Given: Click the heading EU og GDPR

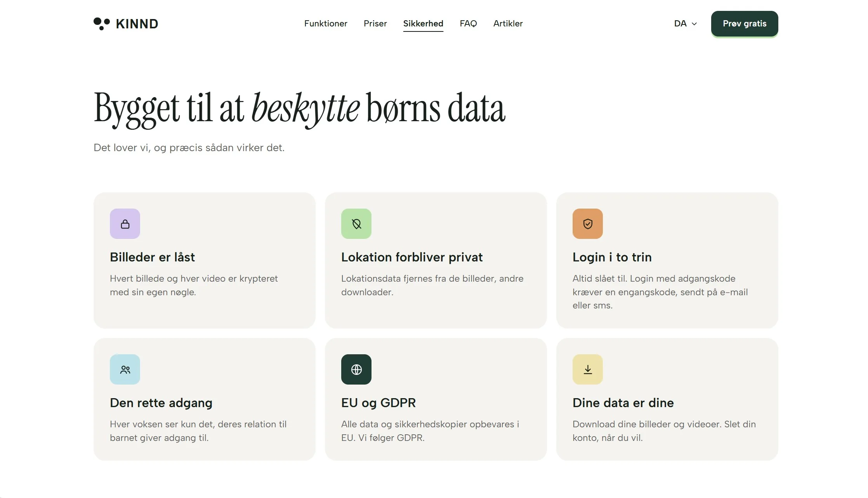Looking at the screenshot, I should pos(378,403).
